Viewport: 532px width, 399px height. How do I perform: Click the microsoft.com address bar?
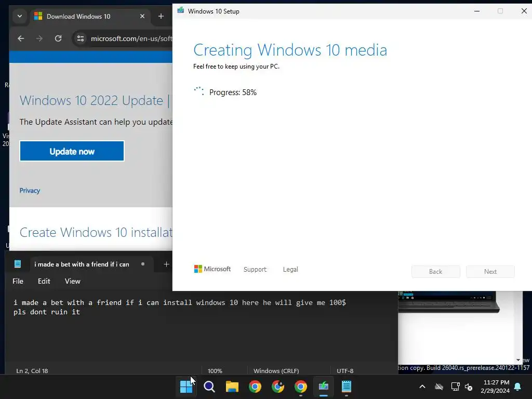(130, 38)
